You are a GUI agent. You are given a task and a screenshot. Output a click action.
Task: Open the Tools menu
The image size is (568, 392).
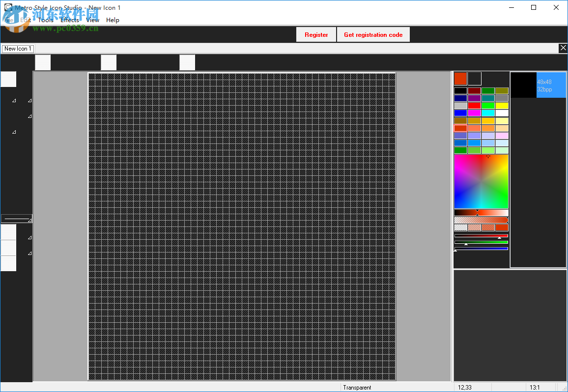click(46, 20)
